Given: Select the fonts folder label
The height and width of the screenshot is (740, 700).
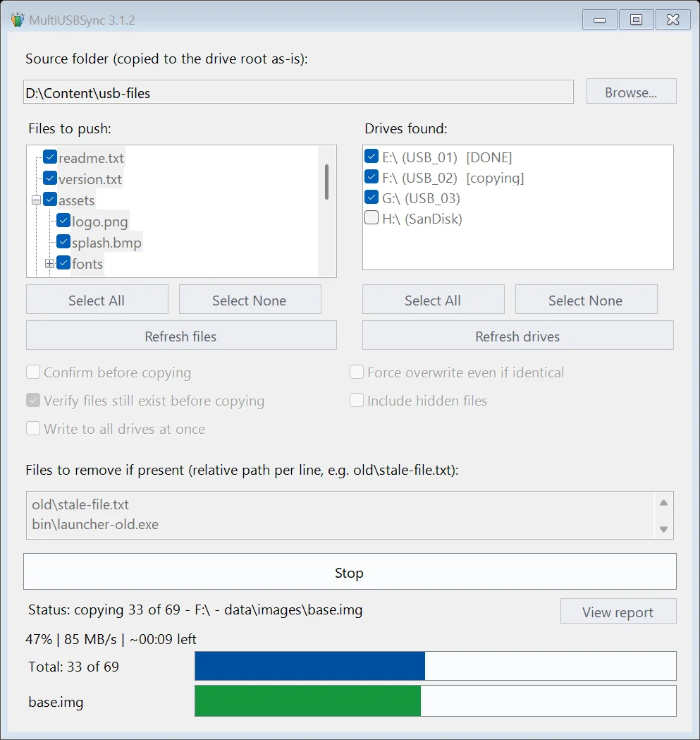Looking at the screenshot, I should pos(87,264).
